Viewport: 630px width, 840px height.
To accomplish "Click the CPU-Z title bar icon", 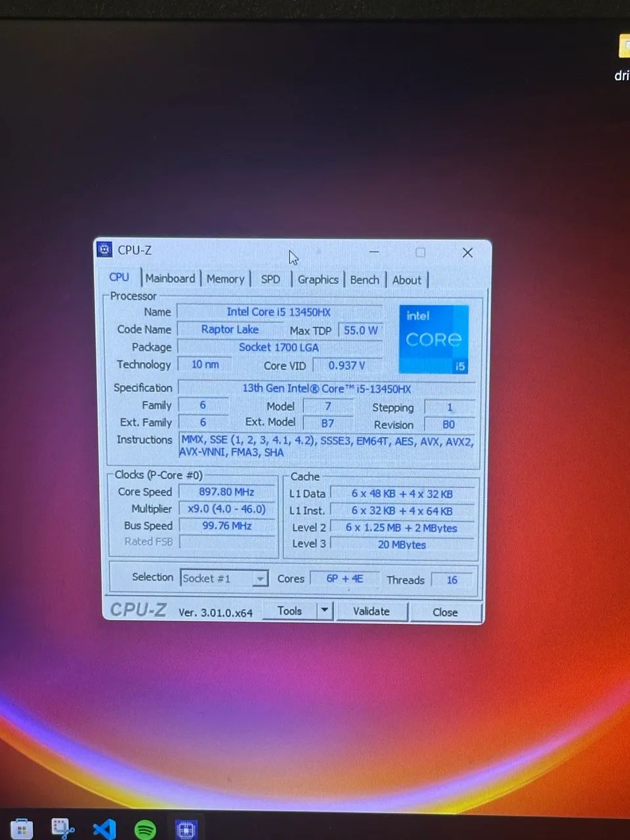I will pos(104,249).
